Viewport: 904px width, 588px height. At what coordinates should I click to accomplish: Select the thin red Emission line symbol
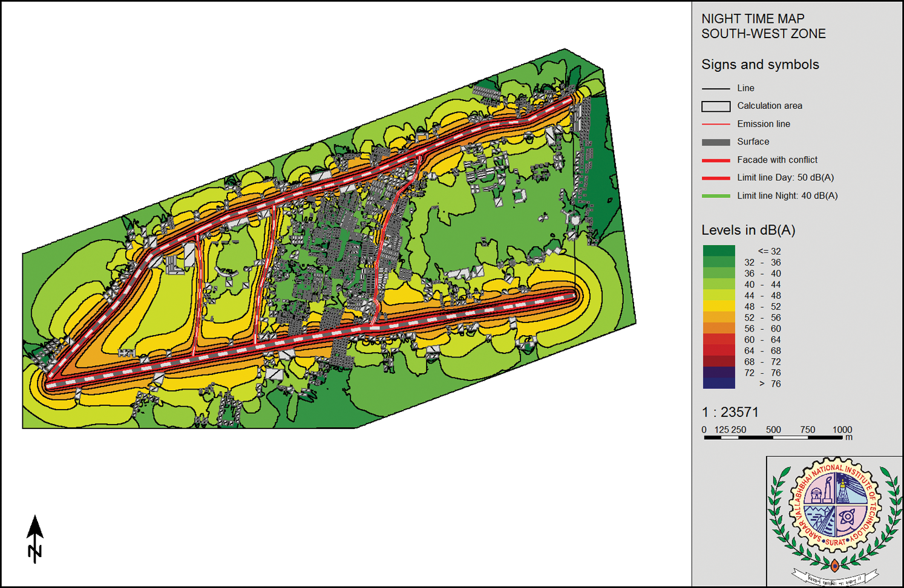coord(716,124)
